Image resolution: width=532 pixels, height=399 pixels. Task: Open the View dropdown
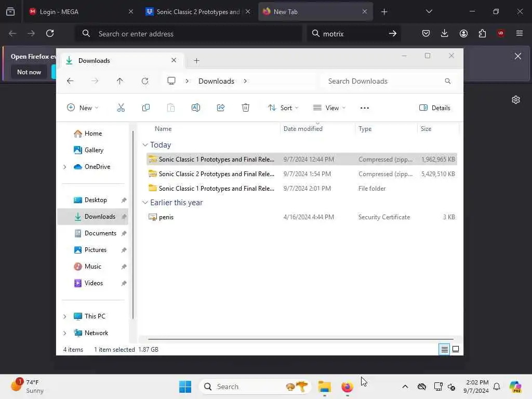329,108
